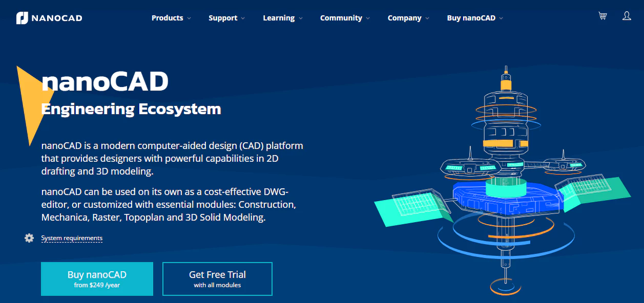Expand the chevron next to Company
This screenshot has width=644, height=303.
coord(427,18)
